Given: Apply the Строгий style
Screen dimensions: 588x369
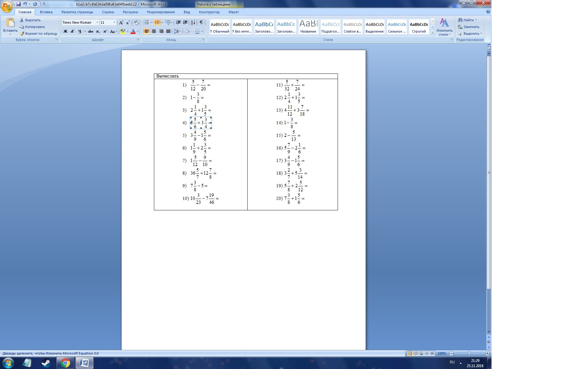Looking at the screenshot, I should pos(419,27).
